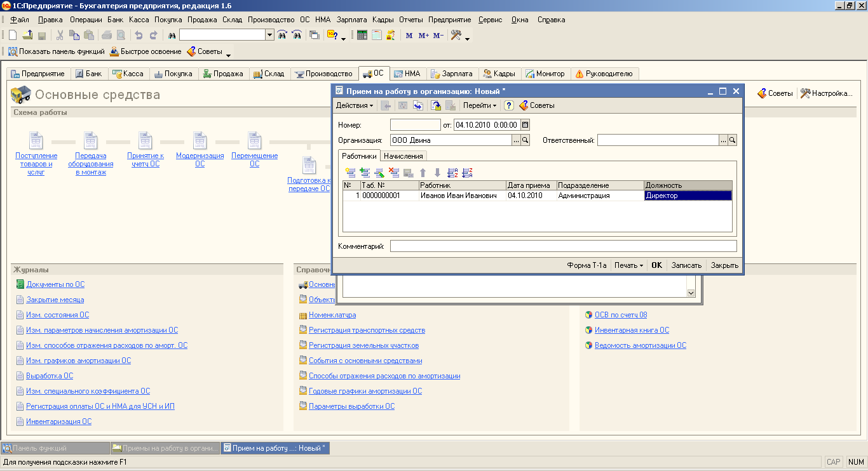The width and height of the screenshot is (868, 471).
Task: Open Советы in the hiring dialog toolbar
Action: pos(537,105)
